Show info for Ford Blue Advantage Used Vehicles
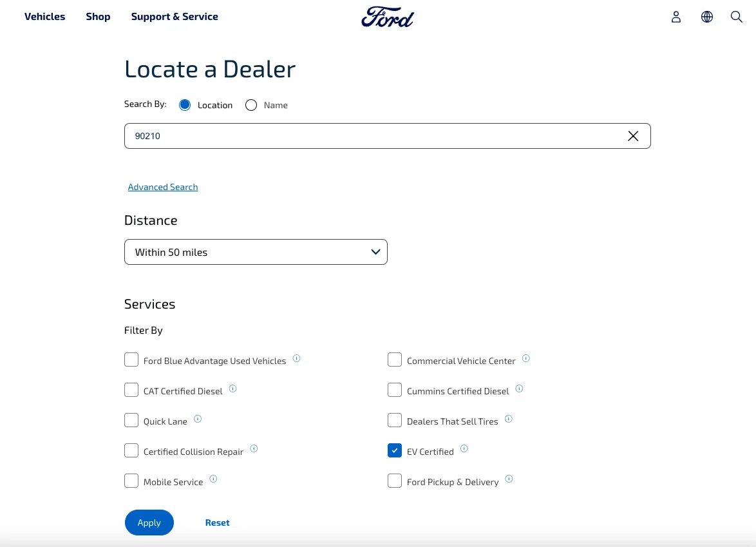 click(296, 358)
